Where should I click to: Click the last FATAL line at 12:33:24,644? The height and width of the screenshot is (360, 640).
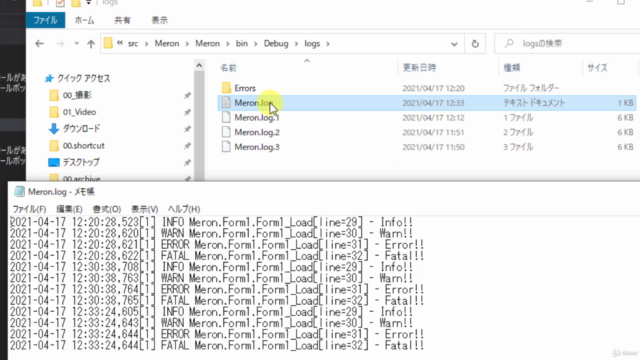[217, 346]
